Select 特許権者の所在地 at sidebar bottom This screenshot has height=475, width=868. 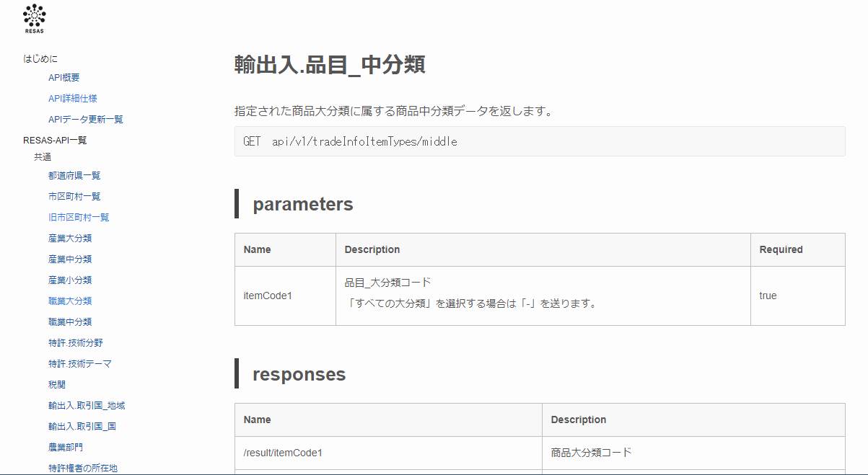(83, 468)
